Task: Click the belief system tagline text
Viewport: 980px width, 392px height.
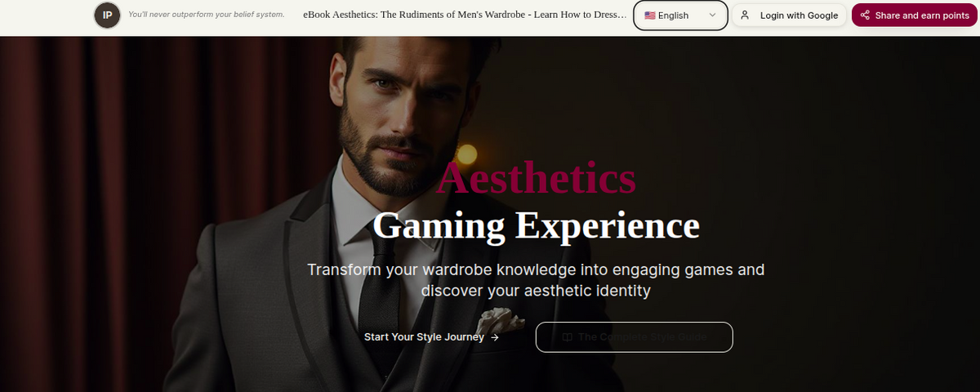Action: (x=207, y=15)
